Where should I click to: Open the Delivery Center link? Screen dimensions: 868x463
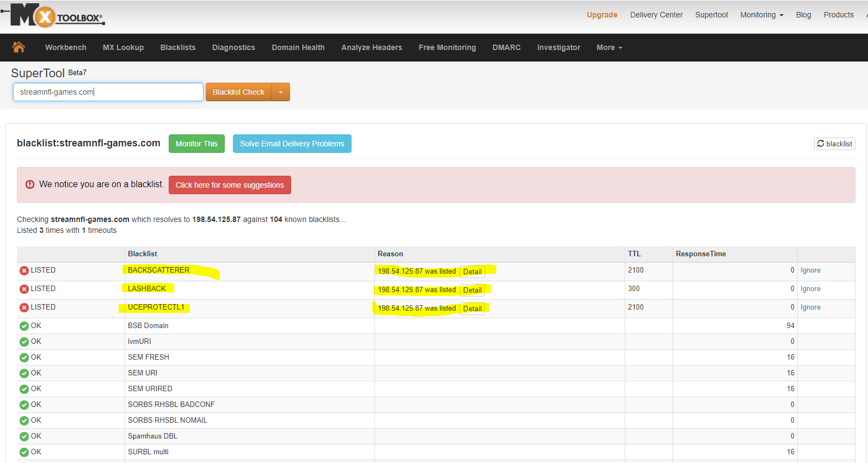pyautogui.click(x=656, y=15)
